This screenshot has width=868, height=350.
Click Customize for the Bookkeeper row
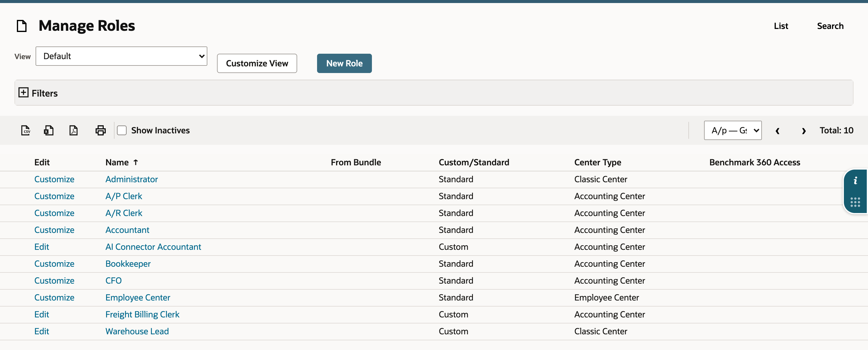(x=54, y=264)
